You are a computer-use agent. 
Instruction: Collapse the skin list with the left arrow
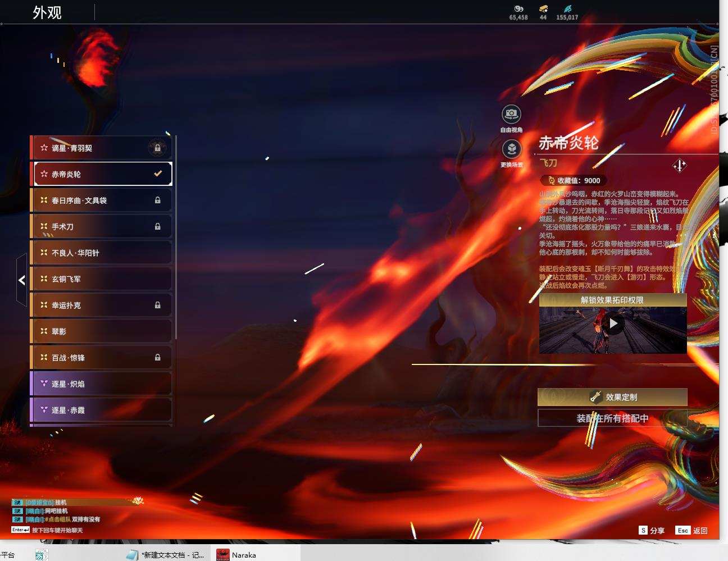(21, 280)
